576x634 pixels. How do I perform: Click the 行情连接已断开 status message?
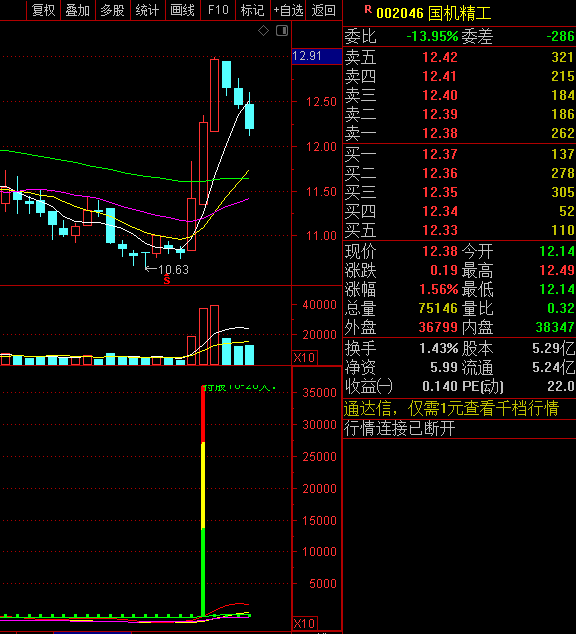pos(399,429)
